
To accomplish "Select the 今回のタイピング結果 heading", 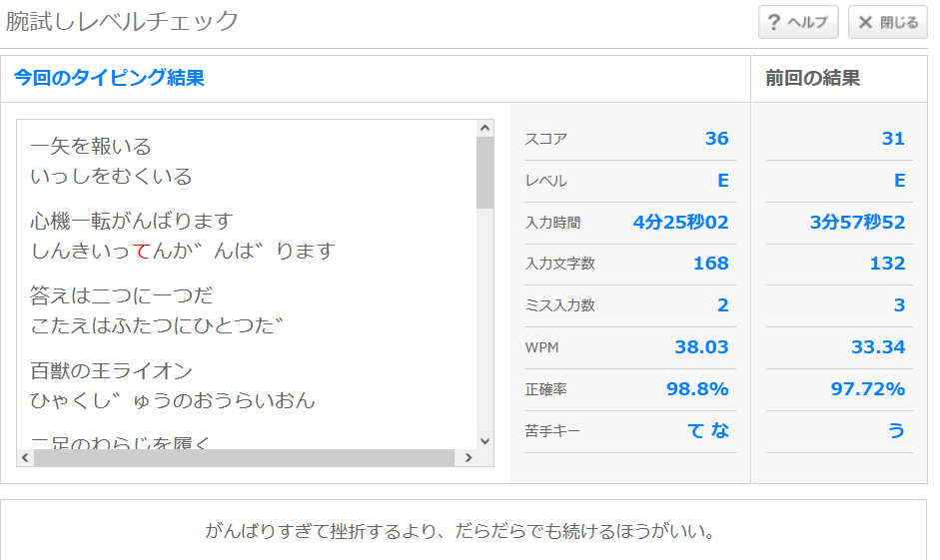I will point(109,78).
